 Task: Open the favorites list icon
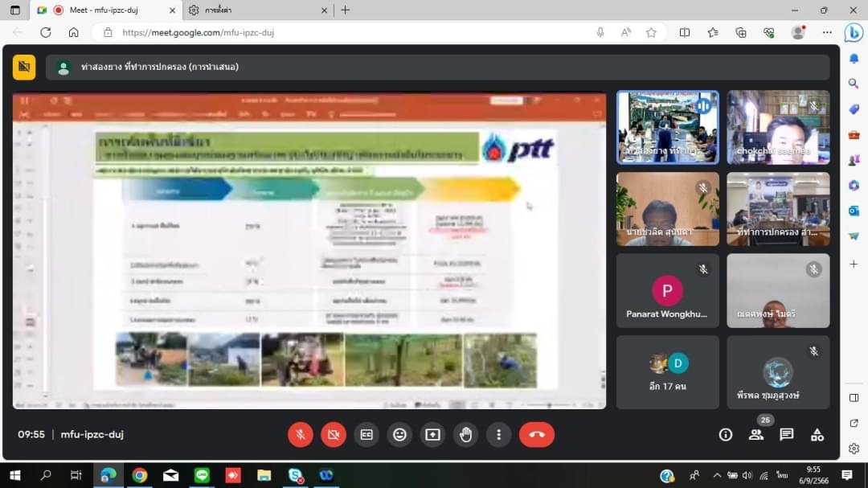click(x=713, y=33)
